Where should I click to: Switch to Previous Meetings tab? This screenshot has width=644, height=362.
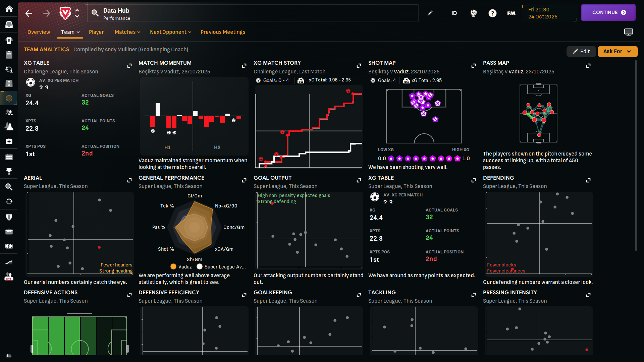223,32
